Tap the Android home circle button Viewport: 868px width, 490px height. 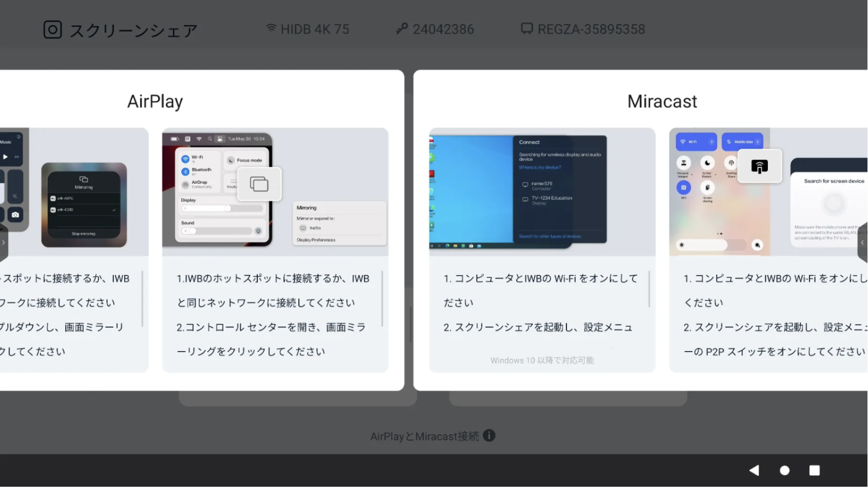point(784,470)
